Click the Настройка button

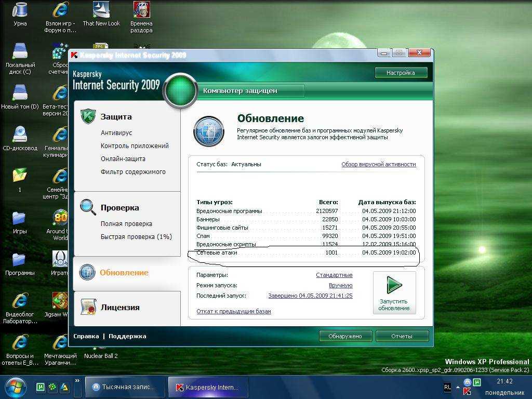401,73
